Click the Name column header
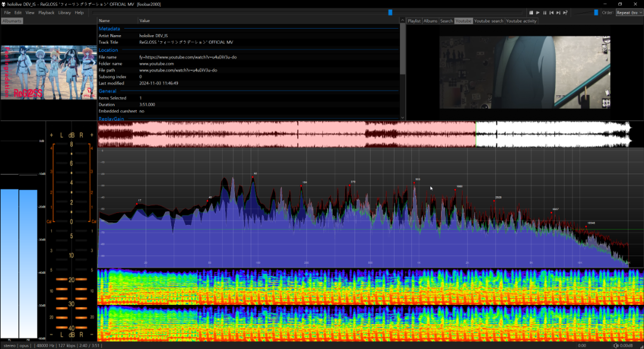 [118, 20]
